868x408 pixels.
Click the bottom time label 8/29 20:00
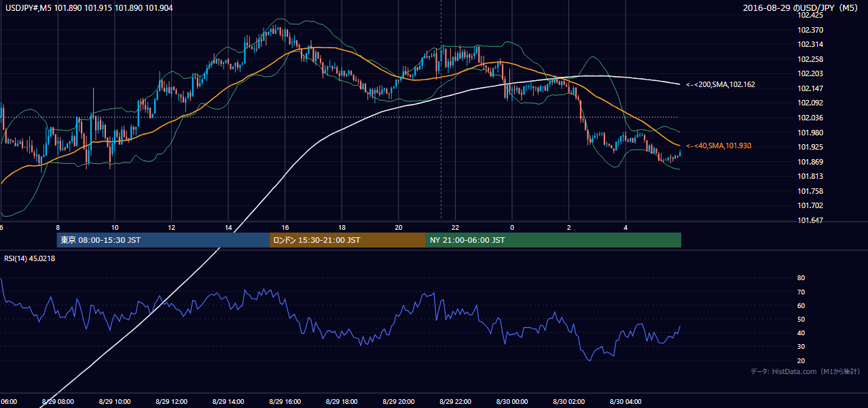click(399, 401)
